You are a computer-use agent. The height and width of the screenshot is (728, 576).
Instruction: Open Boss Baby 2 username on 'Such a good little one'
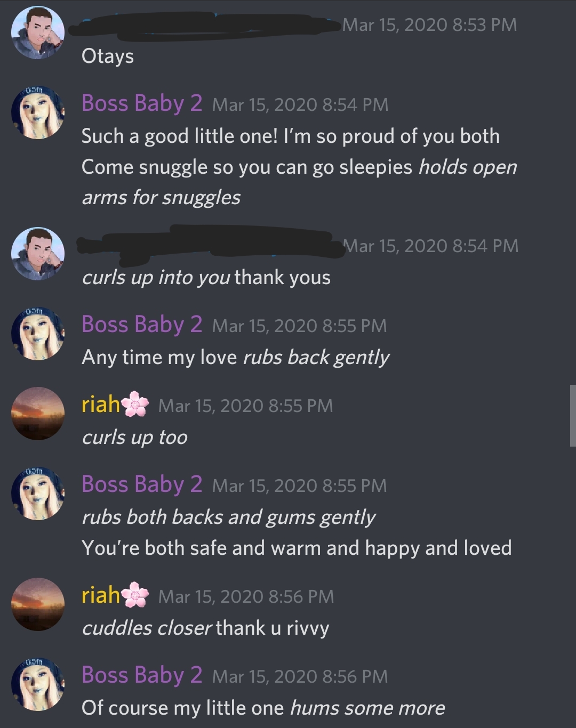click(x=142, y=103)
